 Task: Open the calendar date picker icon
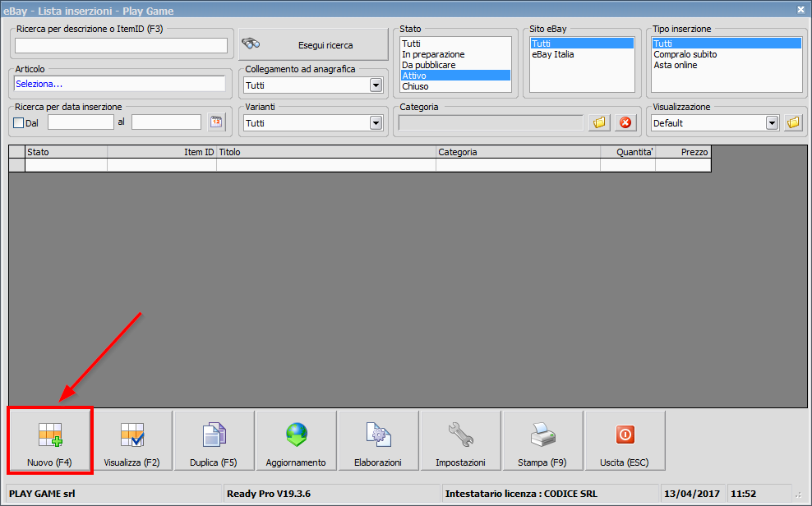[216, 122]
